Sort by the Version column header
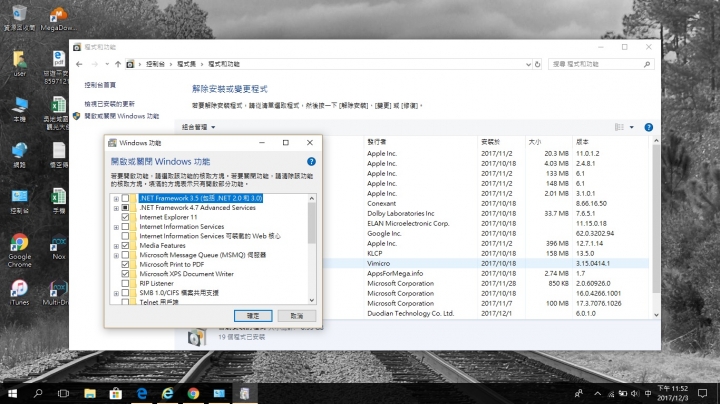 [x=611, y=142]
